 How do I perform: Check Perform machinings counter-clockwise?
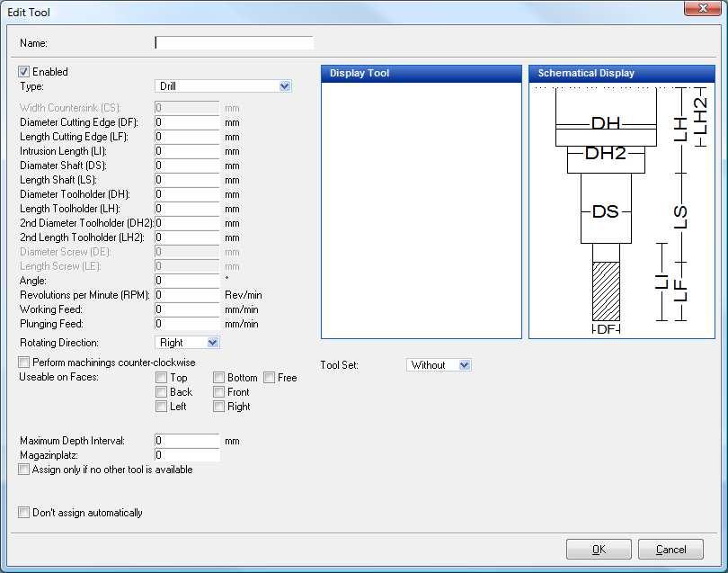click(23, 362)
